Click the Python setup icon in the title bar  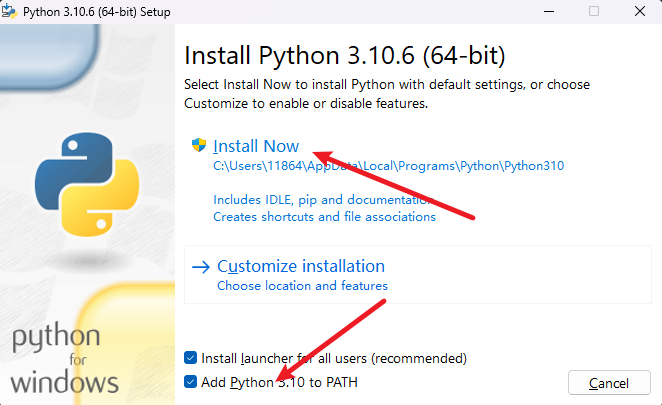(9, 11)
